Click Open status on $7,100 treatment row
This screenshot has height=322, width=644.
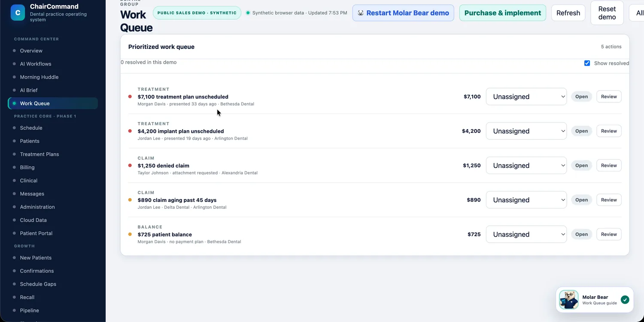(582, 96)
